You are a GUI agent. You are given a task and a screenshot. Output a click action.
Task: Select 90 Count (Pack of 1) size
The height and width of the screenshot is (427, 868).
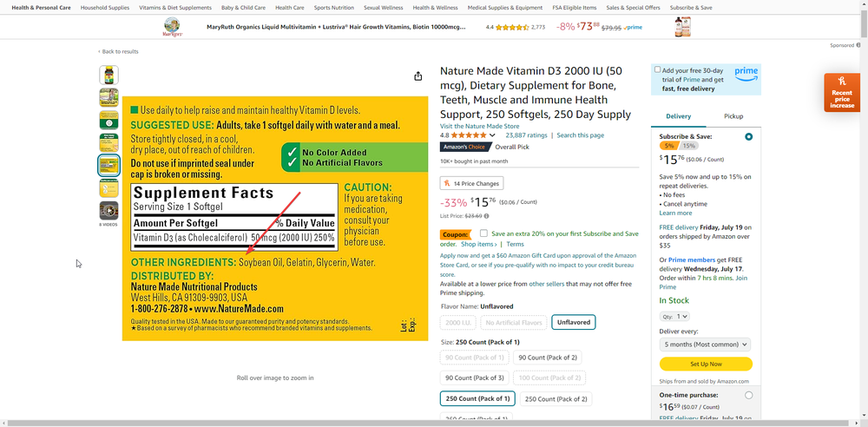pos(475,358)
